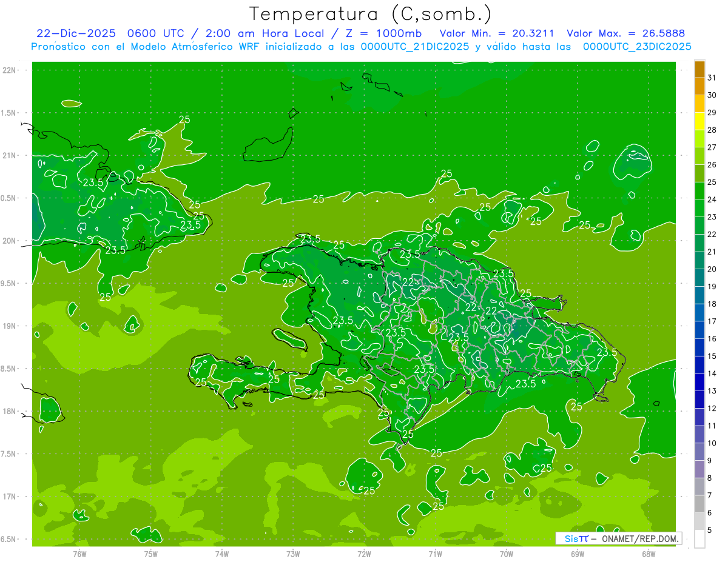The image size is (728, 562).
Task: Click the "17N" latitude axis label
Action: [x=9, y=497]
